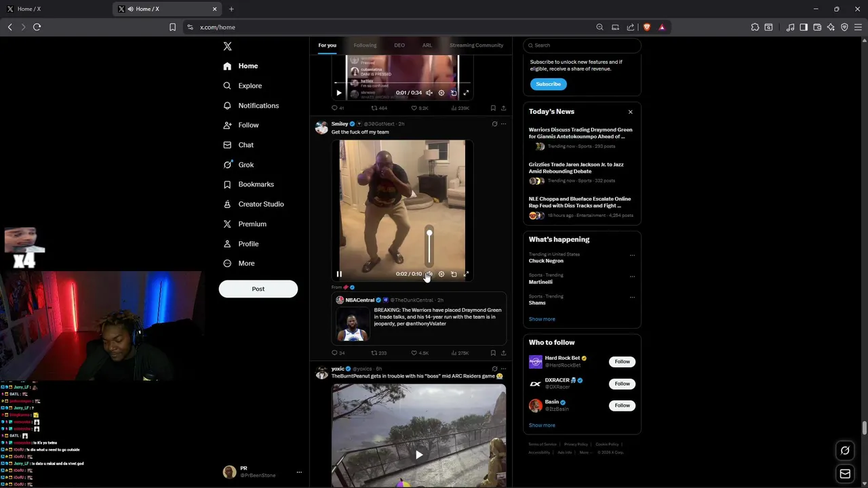The image size is (868, 488).
Task: Like Smiley's post with 4.5K likes
Action: tap(420, 353)
